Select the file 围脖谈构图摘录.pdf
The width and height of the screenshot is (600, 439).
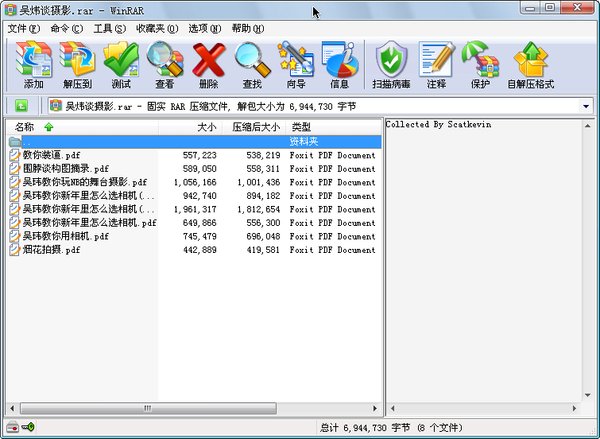click(x=66, y=168)
